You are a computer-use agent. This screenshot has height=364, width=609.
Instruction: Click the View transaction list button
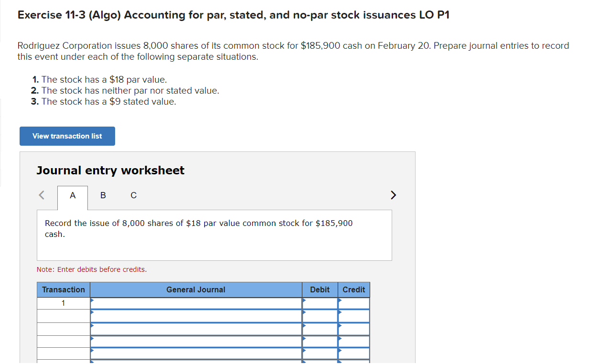click(67, 136)
